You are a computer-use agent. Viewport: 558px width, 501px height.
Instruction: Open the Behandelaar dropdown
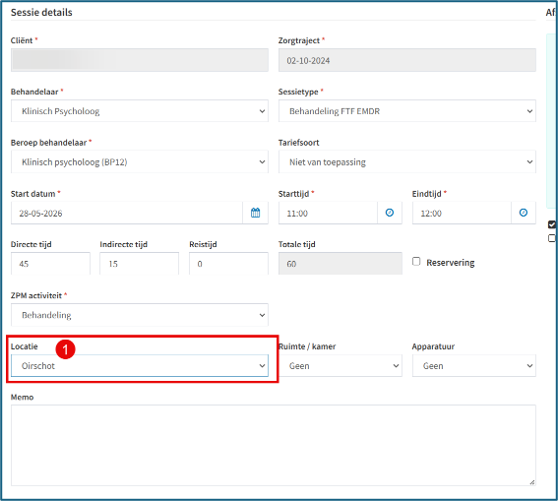click(x=140, y=111)
